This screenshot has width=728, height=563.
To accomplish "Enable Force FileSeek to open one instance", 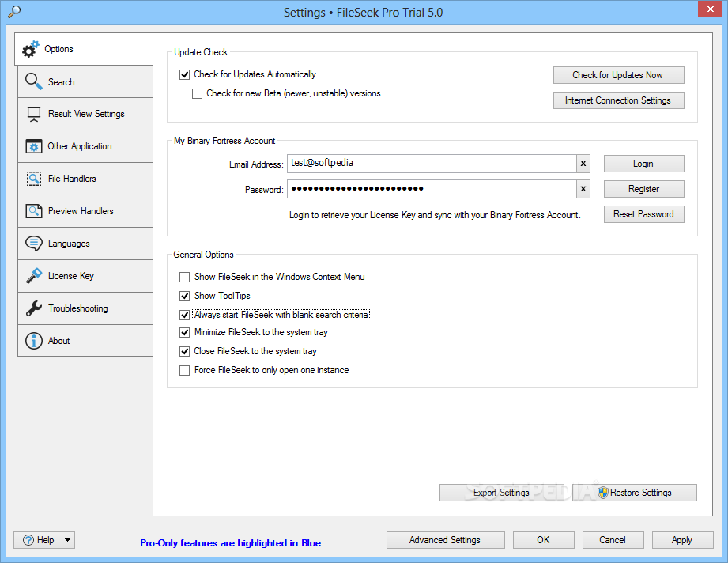I will click(x=185, y=370).
